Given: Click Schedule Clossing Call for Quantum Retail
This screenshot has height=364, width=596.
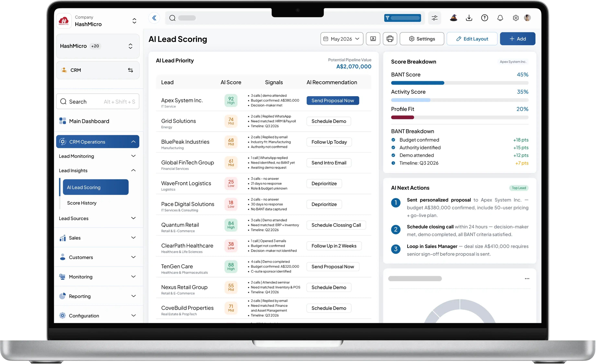Looking at the screenshot, I should click(x=336, y=225).
